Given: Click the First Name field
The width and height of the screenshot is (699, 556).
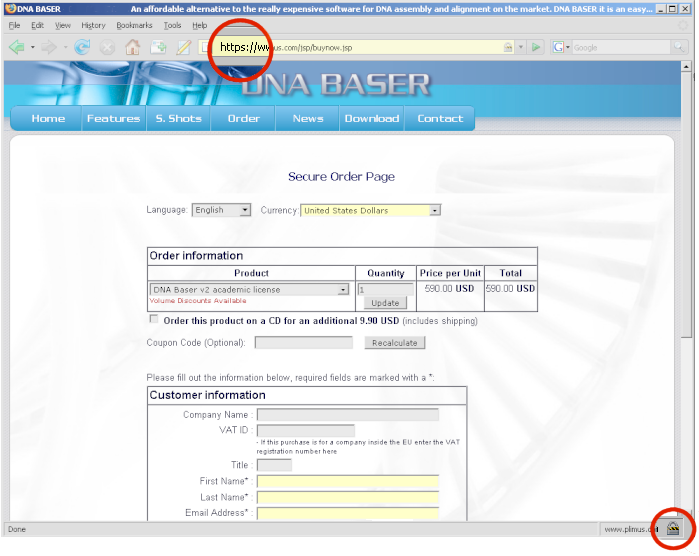Looking at the screenshot, I should 348,481.
